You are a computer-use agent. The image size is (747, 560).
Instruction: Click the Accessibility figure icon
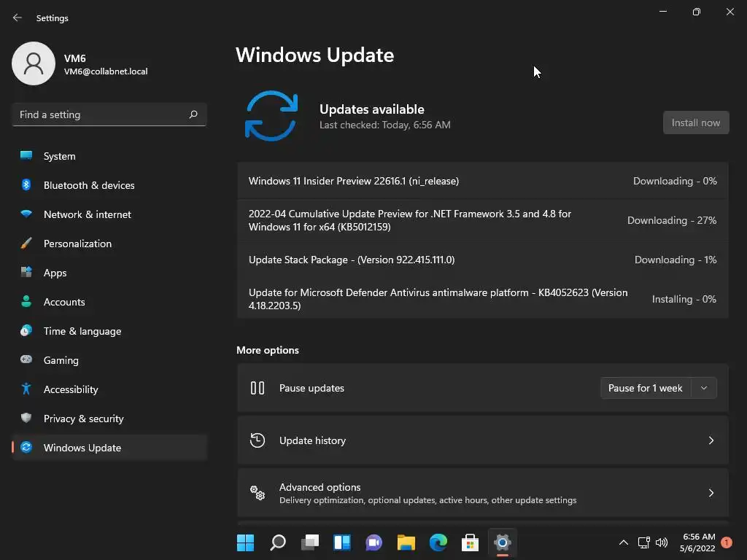pyautogui.click(x=26, y=389)
